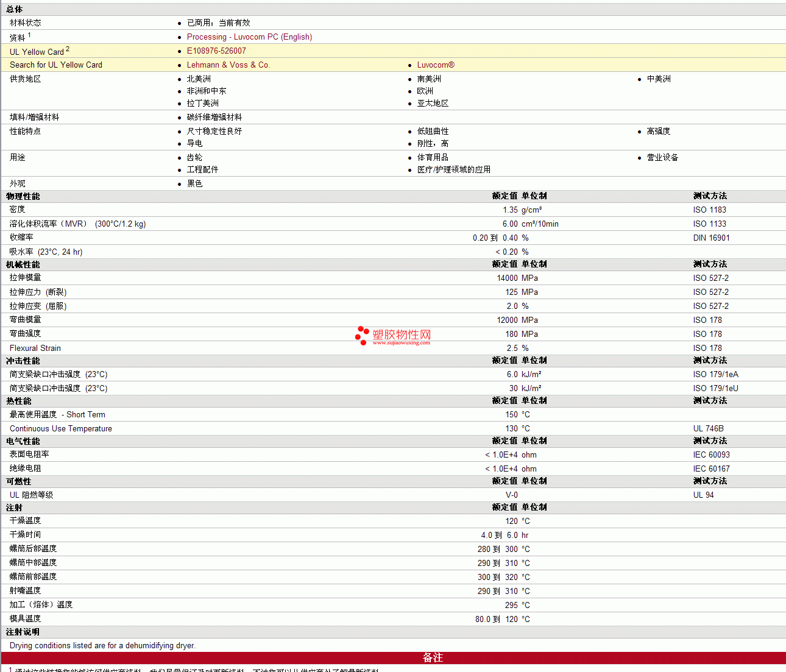786x672 pixels.
Task: Click the MVR value 6.00
Action: click(x=510, y=224)
